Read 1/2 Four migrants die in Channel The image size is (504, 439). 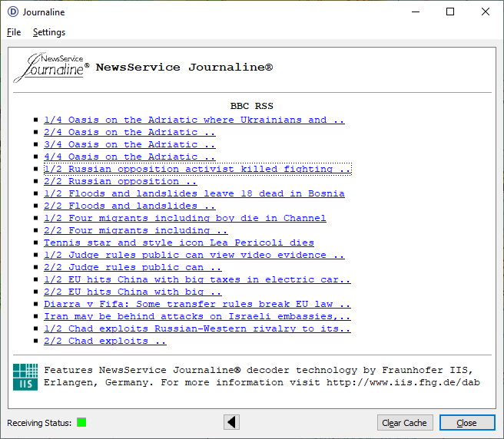[x=184, y=218]
